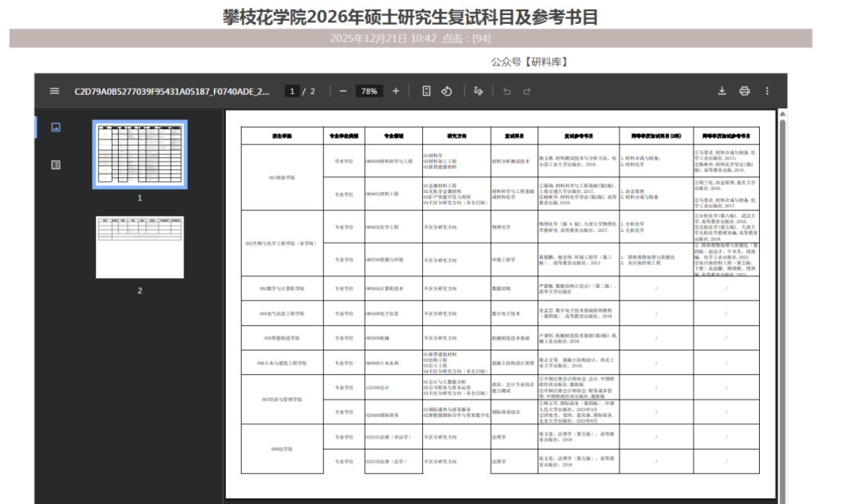This screenshot has width=862, height=504.
Task: Click the PDF viewer vertical scrollbar
Action: tap(782, 303)
